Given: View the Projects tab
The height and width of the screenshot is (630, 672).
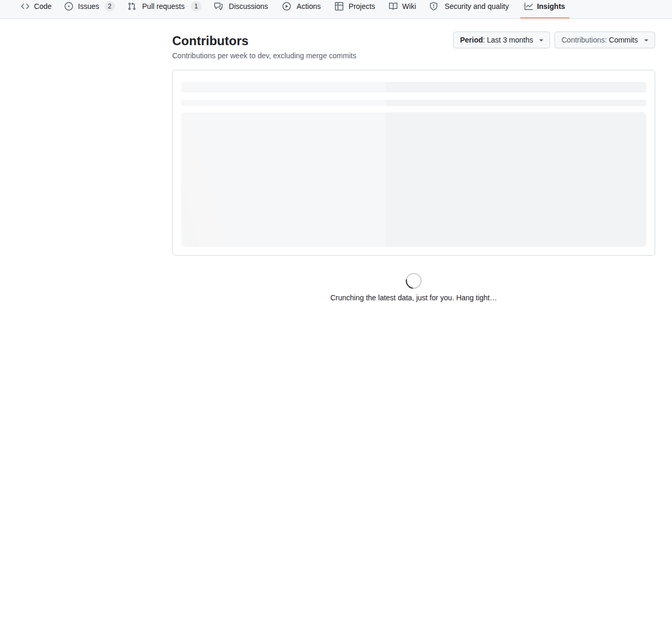Looking at the screenshot, I should [x=355, y=6].
